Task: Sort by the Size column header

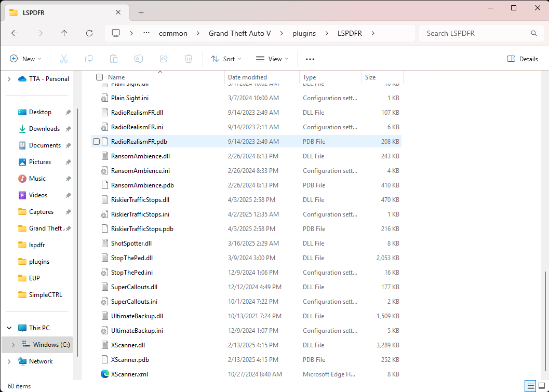Action: (x=370, y=77)
